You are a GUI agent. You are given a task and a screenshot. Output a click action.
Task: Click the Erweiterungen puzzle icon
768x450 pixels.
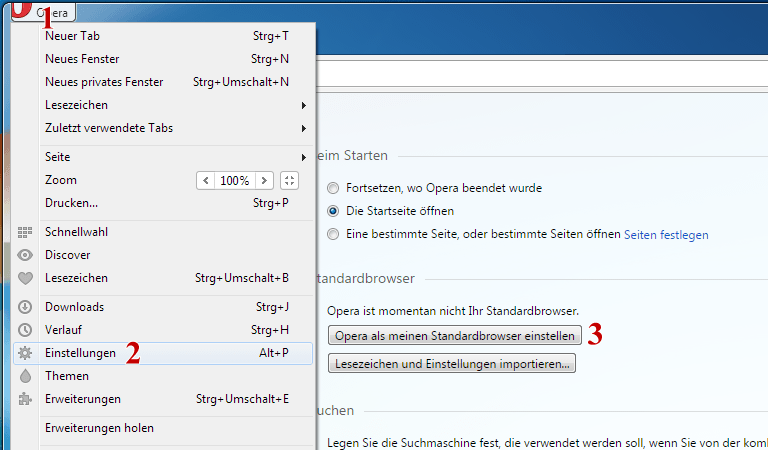click(x=25, y=399)
